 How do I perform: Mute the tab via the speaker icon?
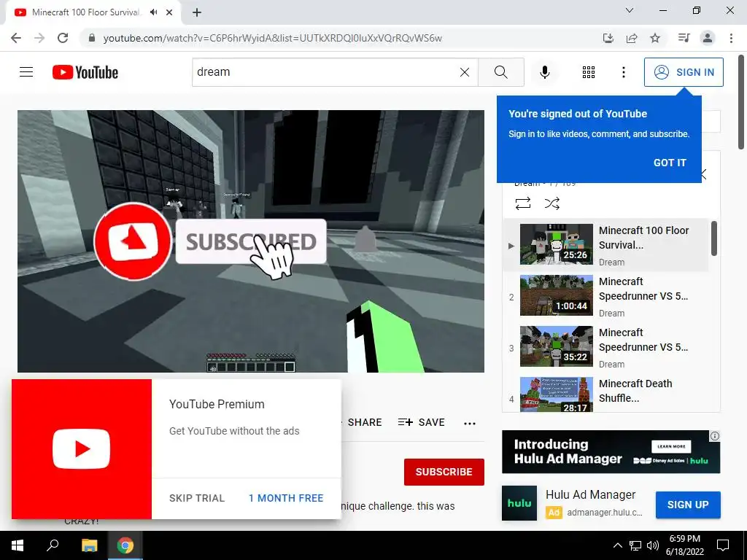click(x=153, y=12)
